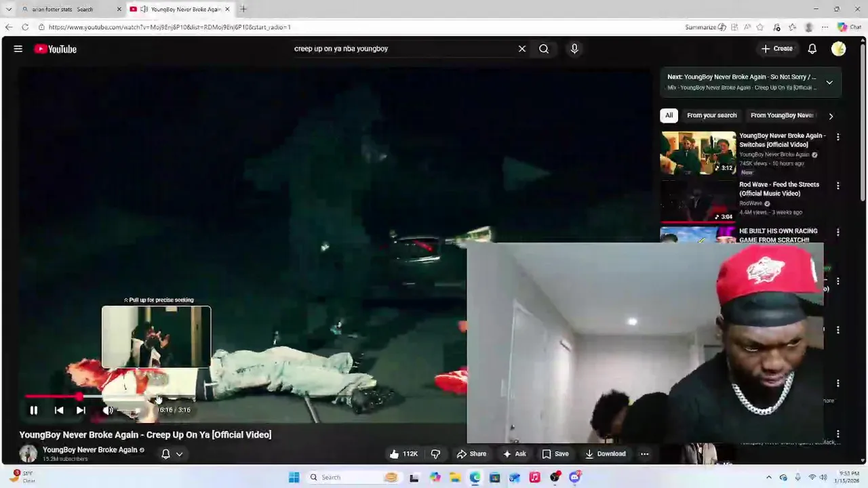Expand the subscription notification dropdown chevron

tap(180, 454)
